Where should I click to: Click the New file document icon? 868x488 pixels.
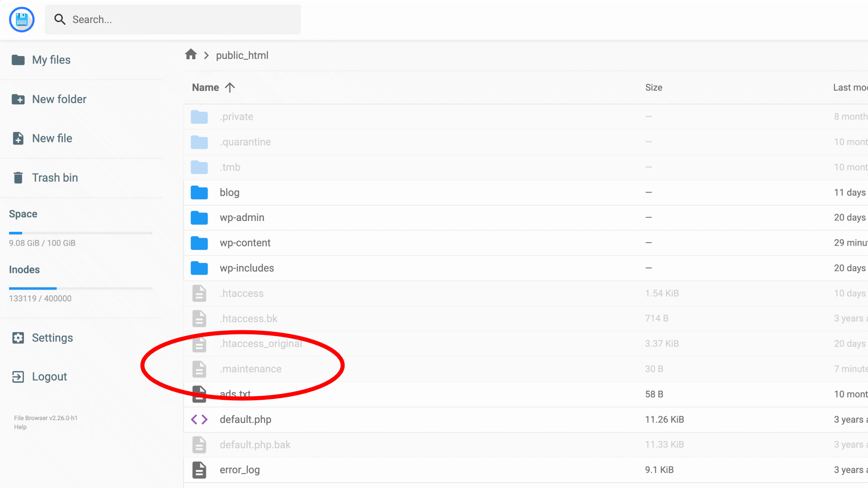(18, 138)
